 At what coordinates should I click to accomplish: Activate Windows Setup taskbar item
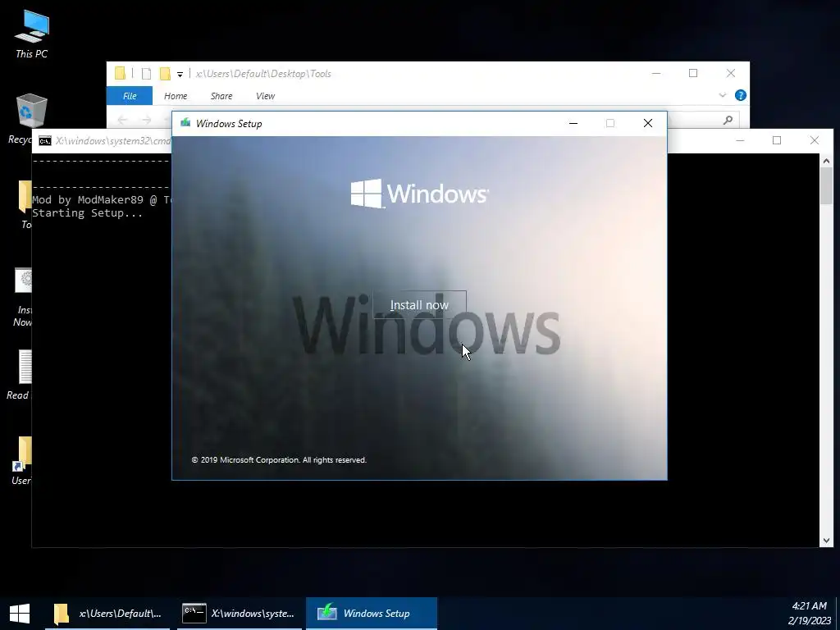tap(372, 614)
